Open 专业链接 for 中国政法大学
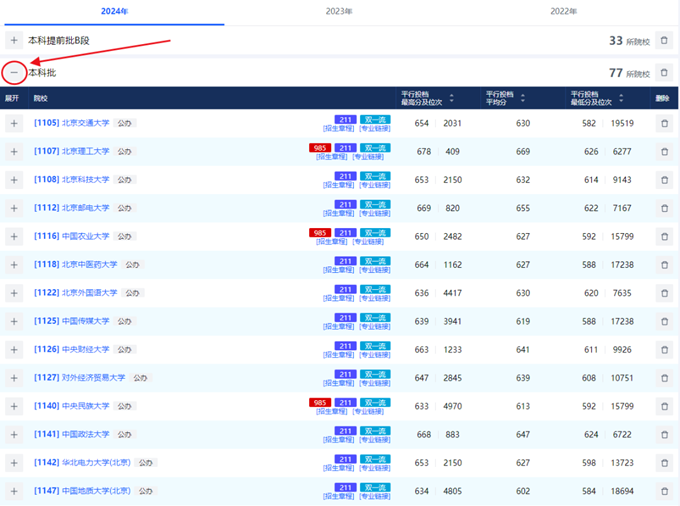 [x=375, y=440]
